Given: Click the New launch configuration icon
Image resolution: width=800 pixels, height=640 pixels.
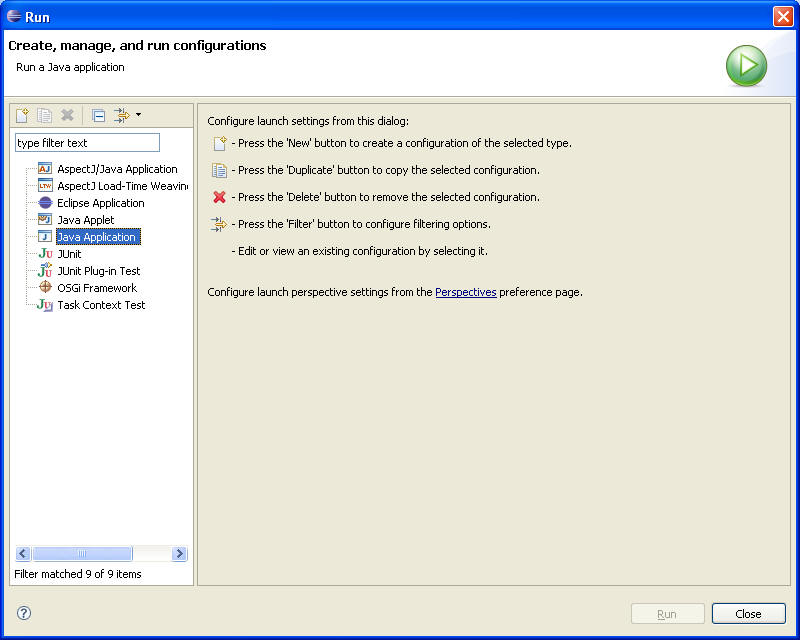Looking at the screenshot, I should (22, 116).
